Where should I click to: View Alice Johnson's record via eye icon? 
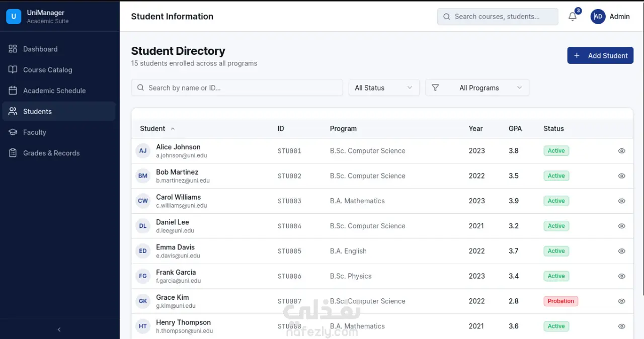(621, 151)
